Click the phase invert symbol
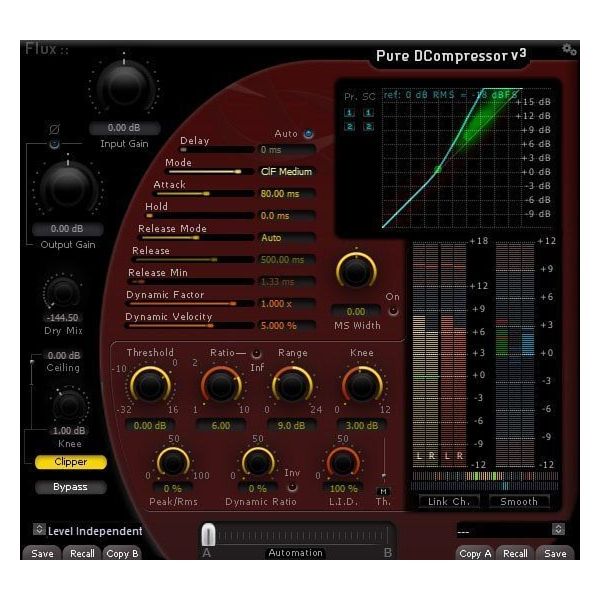This screenshot has height=600, width=600. (x=54, y=129)
